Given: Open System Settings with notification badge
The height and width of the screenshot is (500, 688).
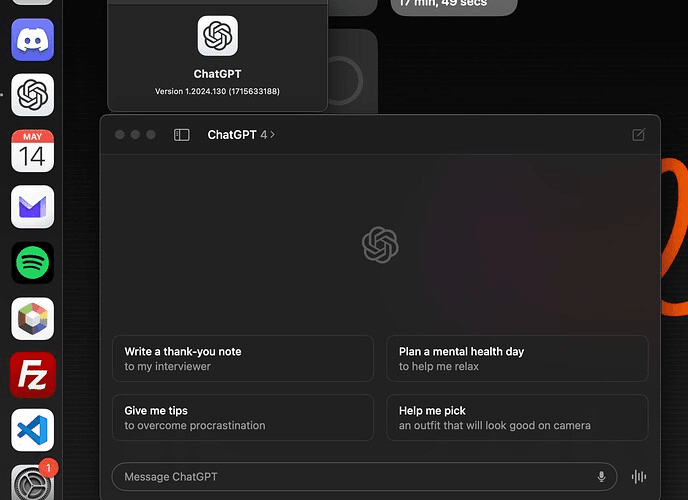Looking at the screenshot, I should [x=32, y=482].
